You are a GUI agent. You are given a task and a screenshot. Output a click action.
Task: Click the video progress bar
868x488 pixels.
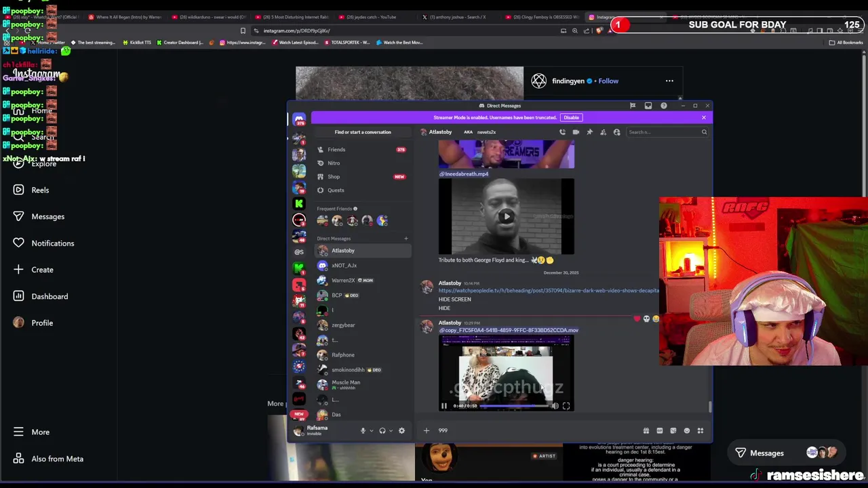[515, 406]
